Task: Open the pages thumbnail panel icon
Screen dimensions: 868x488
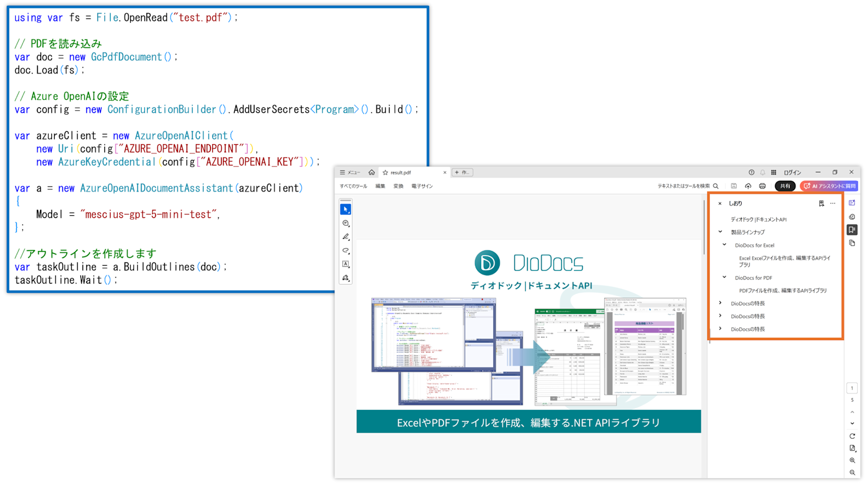Action: click(x=852, y=243)
